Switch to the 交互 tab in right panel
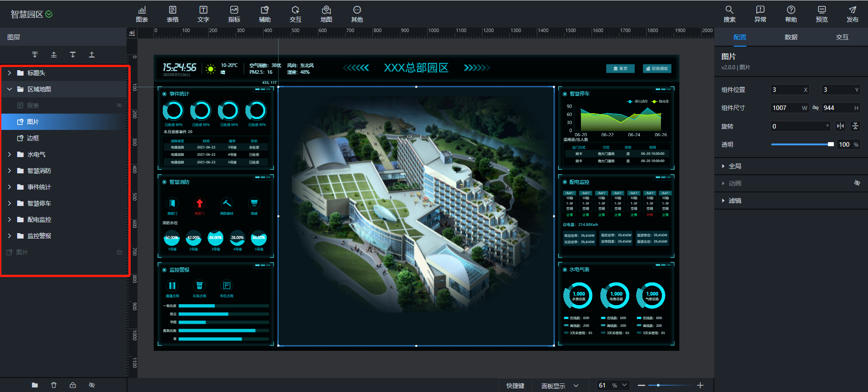 click(x=842, y=37)
